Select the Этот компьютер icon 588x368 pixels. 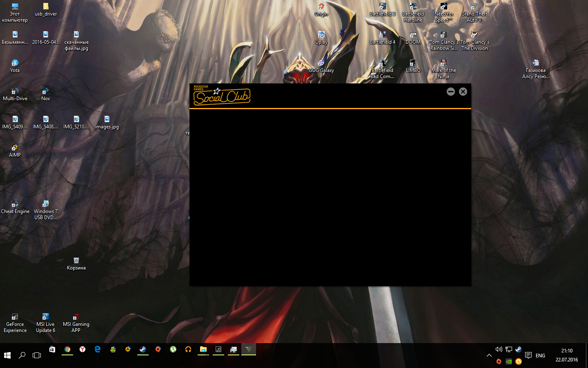pyautogui.click(x=15, y=13)
